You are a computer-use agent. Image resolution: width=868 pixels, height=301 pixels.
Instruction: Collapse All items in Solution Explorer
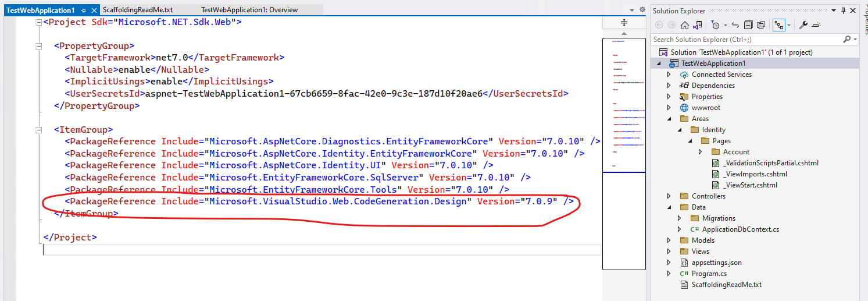748,25
